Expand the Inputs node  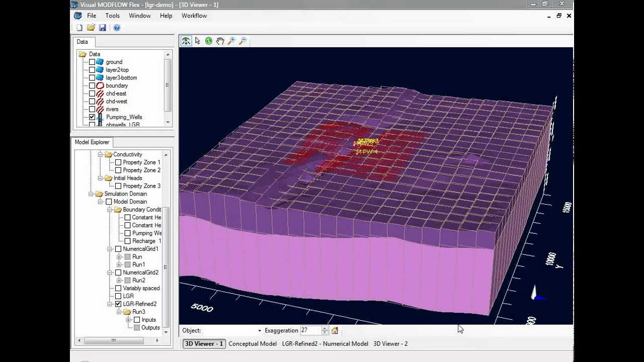click(128, 320)
